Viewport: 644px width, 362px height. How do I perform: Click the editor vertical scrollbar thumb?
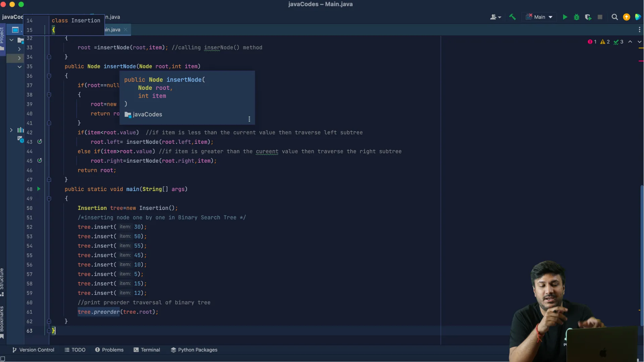click(x=641, y=255)
